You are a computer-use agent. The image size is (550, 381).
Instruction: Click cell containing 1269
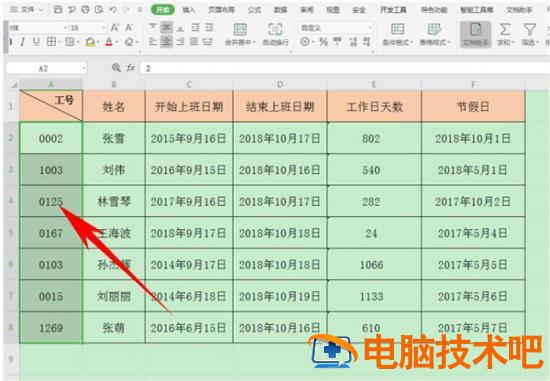tap(51, 327)
